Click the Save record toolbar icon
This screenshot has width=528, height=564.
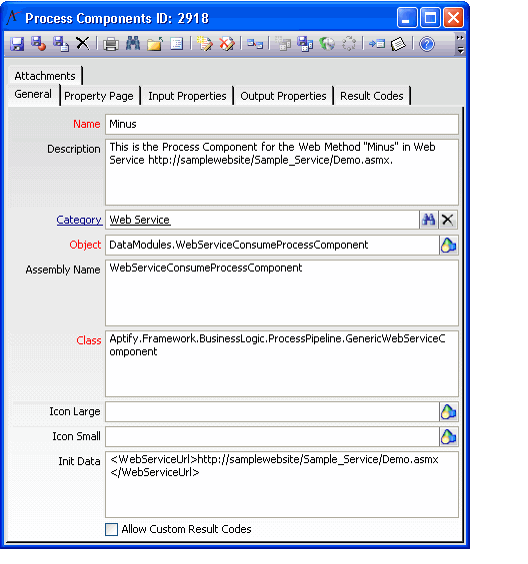click(x=17, y=44)
